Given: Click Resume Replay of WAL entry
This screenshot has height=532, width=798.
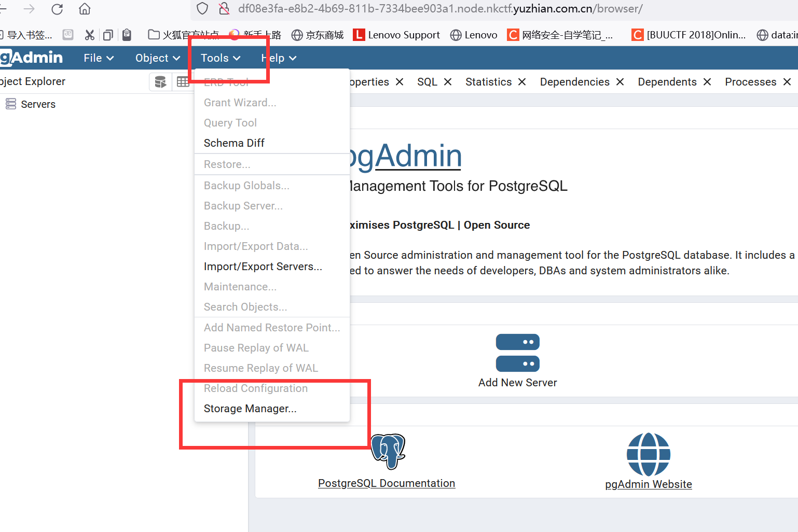Looking at the screenshot, I should 272,368.
